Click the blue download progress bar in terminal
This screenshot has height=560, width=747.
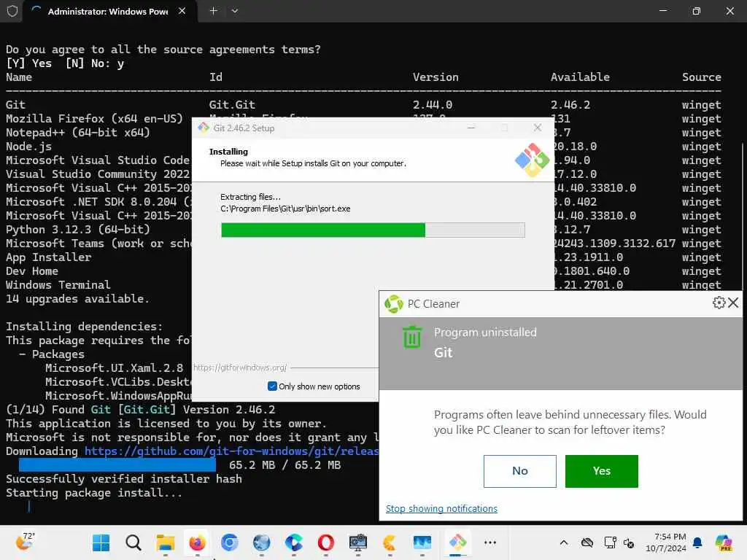pyautogui.click(x=117, y=464)
